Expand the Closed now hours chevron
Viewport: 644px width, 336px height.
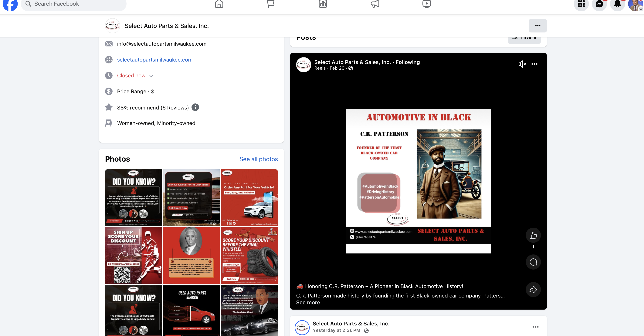coord(151,76)
